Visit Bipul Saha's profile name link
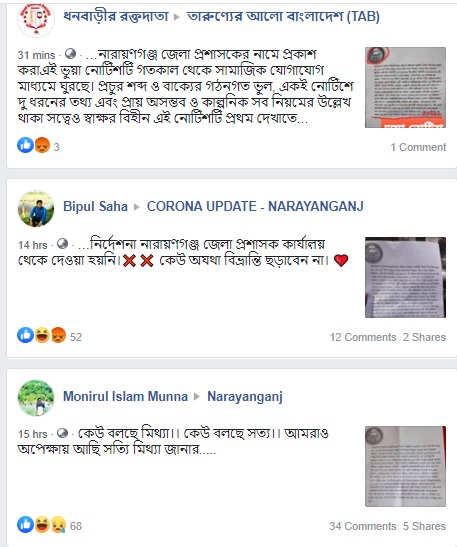Screen dimensions: 457x547 (x=95, y=206)
